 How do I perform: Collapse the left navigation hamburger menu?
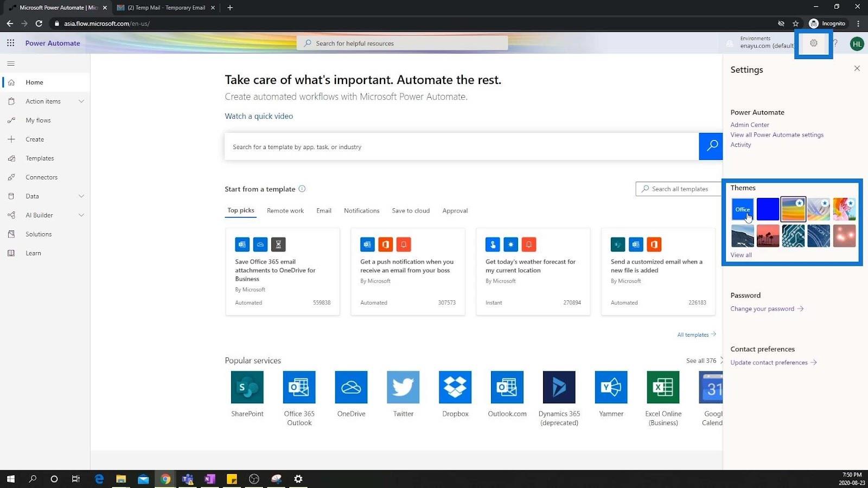click(11, 63)
